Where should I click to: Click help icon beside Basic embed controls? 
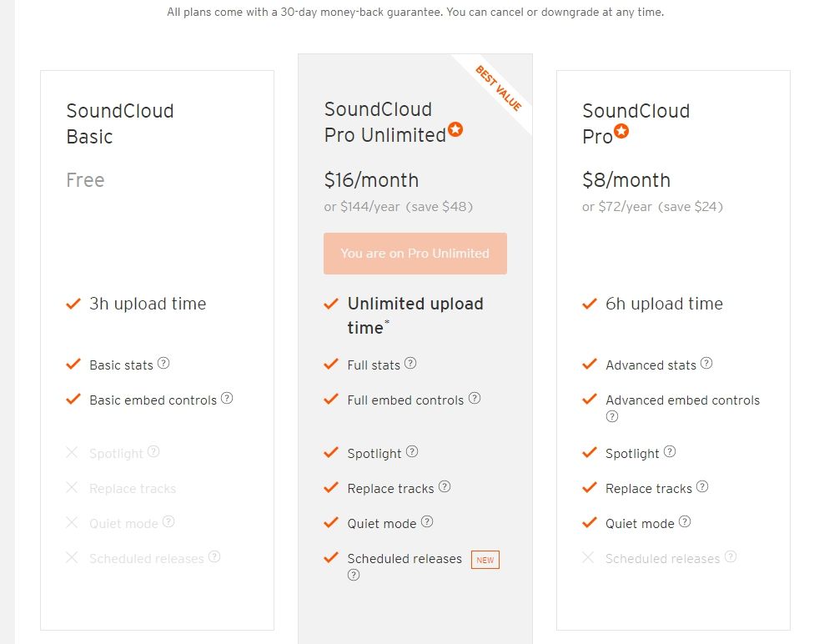[227, 399]
